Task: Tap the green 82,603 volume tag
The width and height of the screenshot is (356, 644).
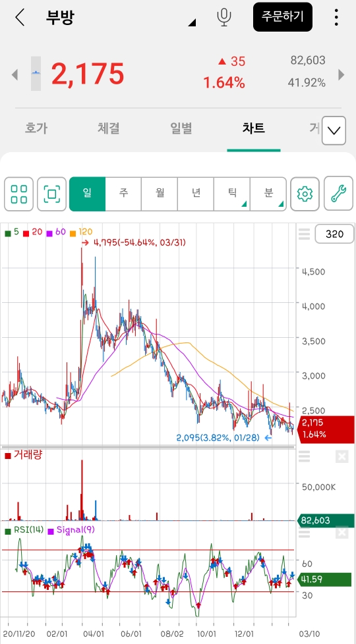Action: click(326, 521)
